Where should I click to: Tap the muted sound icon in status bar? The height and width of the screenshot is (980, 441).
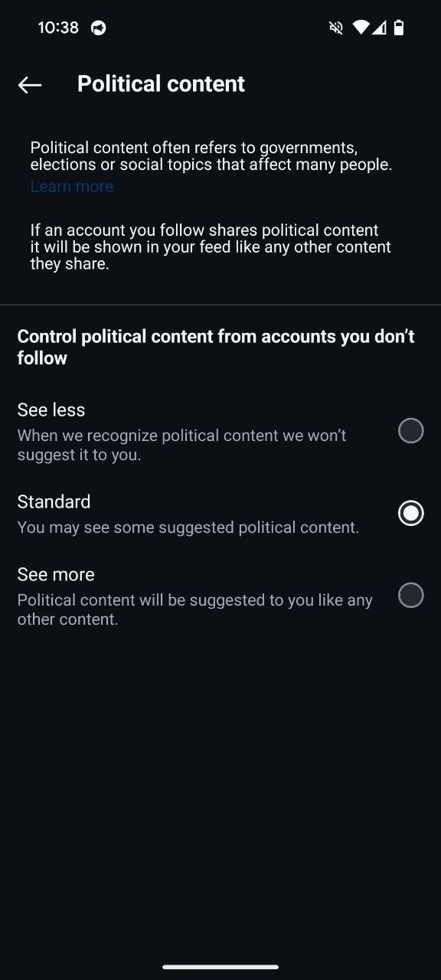[335, 28]
